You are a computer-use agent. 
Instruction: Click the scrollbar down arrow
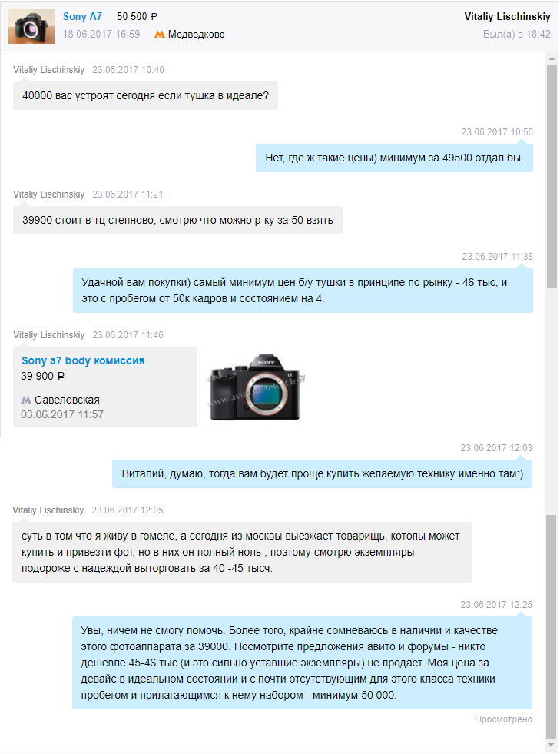tap(551, 745)
